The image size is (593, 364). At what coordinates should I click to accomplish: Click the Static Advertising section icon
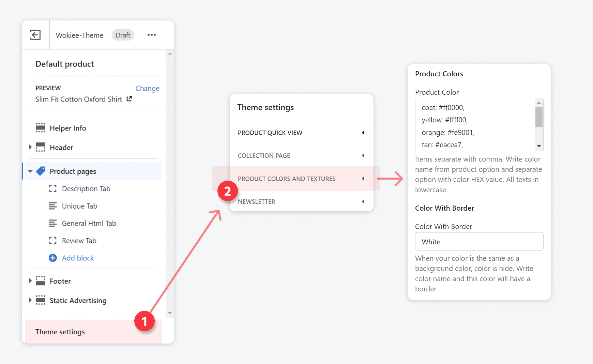[x=41, y=300]
